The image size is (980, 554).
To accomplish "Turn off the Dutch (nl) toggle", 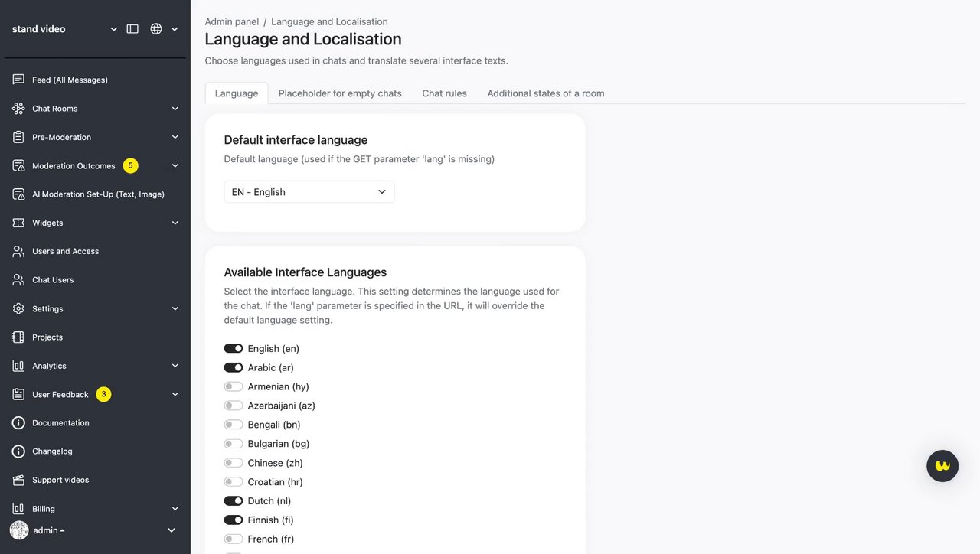I will 234,501.
